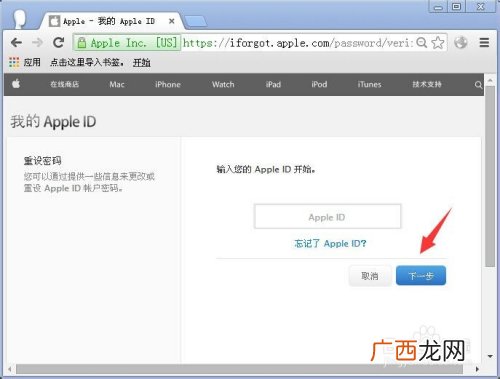The width and height of the screenshot is (500, 379).
Task: Click the horizontal scrollbar right arrow
Action: pos(477,369)
